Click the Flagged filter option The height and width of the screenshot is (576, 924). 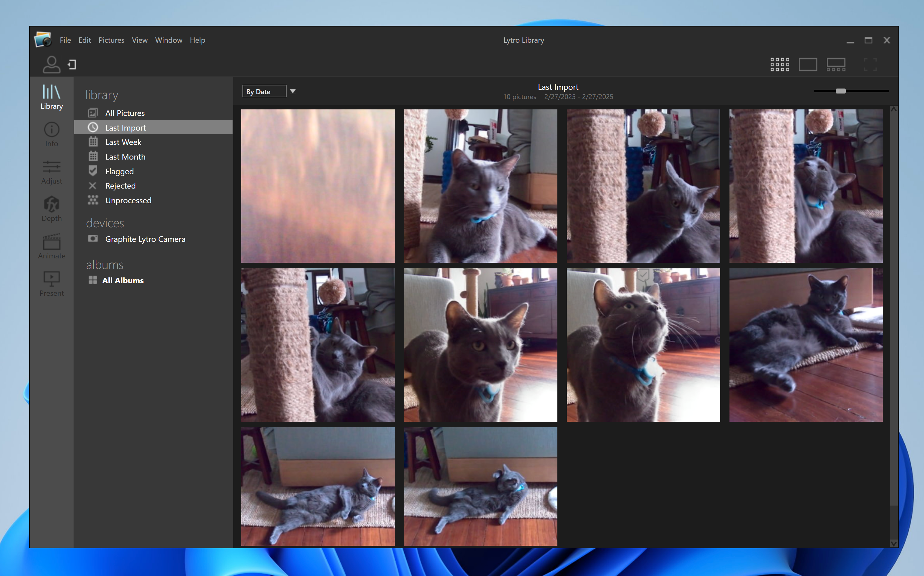pos(119,170)
